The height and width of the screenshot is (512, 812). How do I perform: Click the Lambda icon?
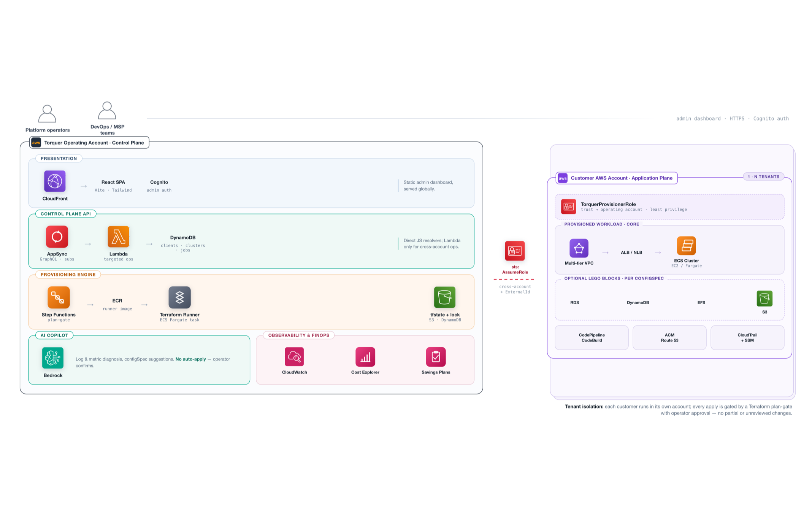[118, 237]
